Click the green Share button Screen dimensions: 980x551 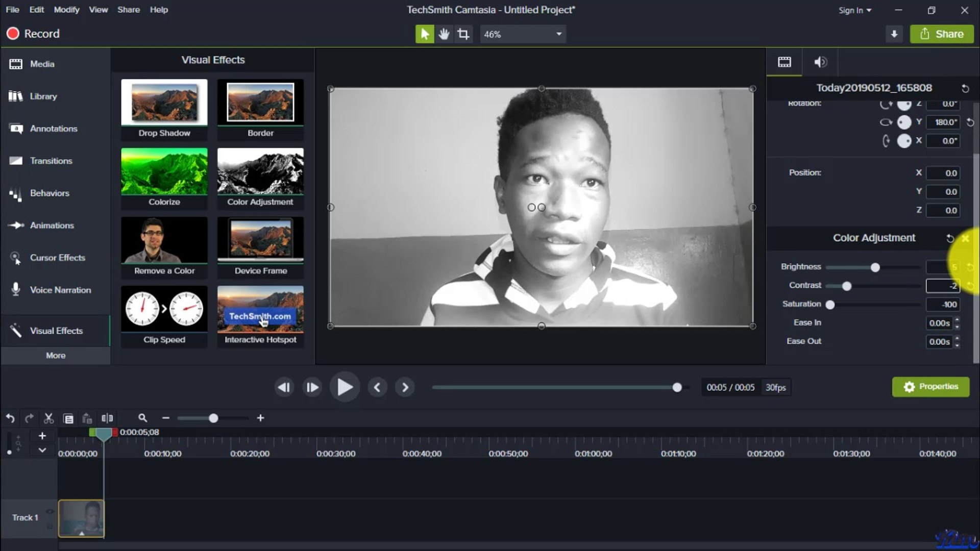click(942, 34)
